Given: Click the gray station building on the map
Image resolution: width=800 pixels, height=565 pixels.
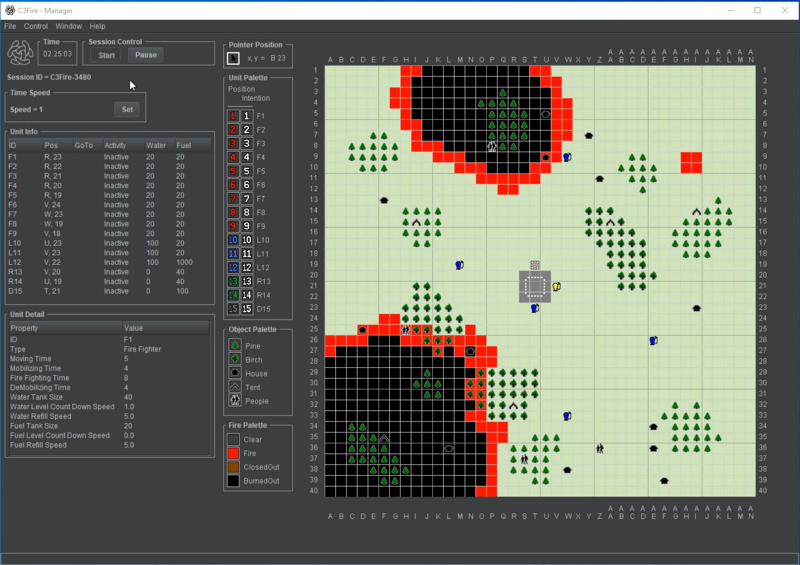Looking at the screenshot, I should point(535,286).
